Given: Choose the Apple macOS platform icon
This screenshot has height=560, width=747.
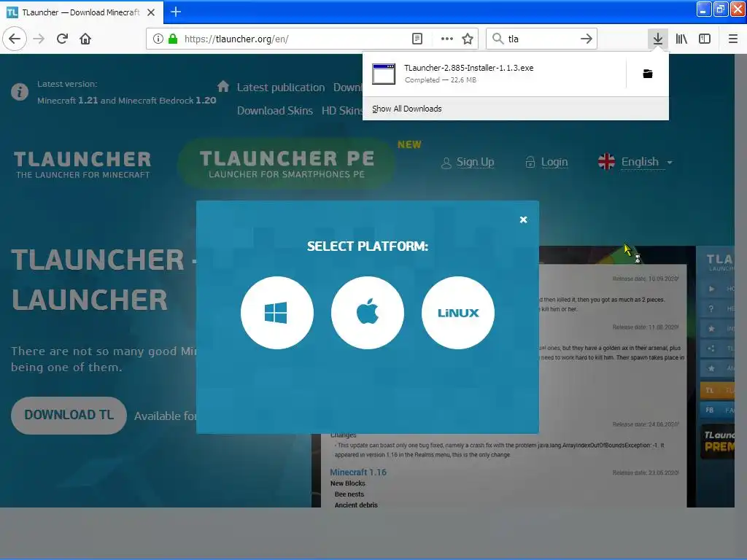Looking at the screenshot, I should coord(368,313).
